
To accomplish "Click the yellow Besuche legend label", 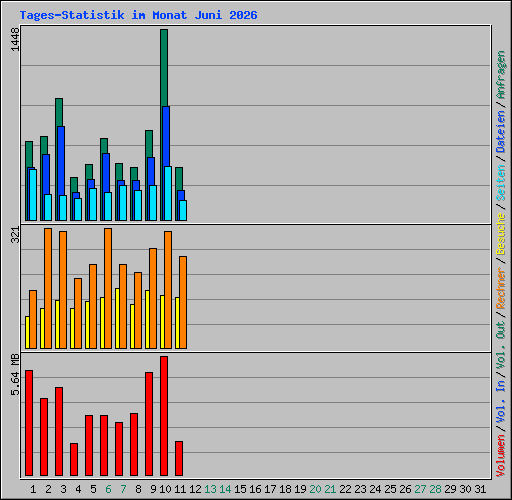I will point(501,234).
